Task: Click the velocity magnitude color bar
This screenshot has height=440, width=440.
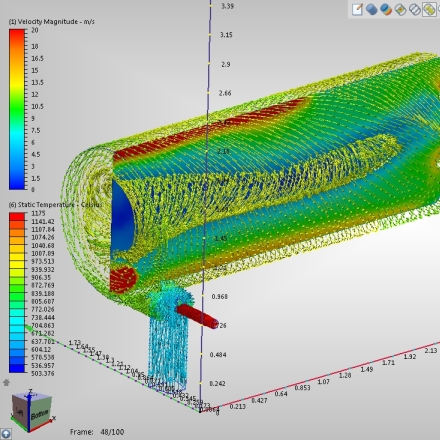Action: point(17,109)
